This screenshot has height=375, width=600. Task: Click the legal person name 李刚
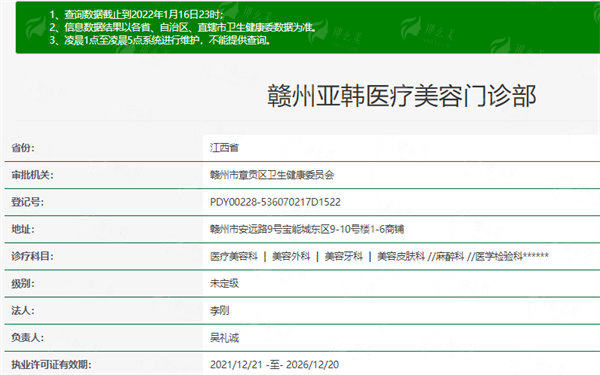220,311
